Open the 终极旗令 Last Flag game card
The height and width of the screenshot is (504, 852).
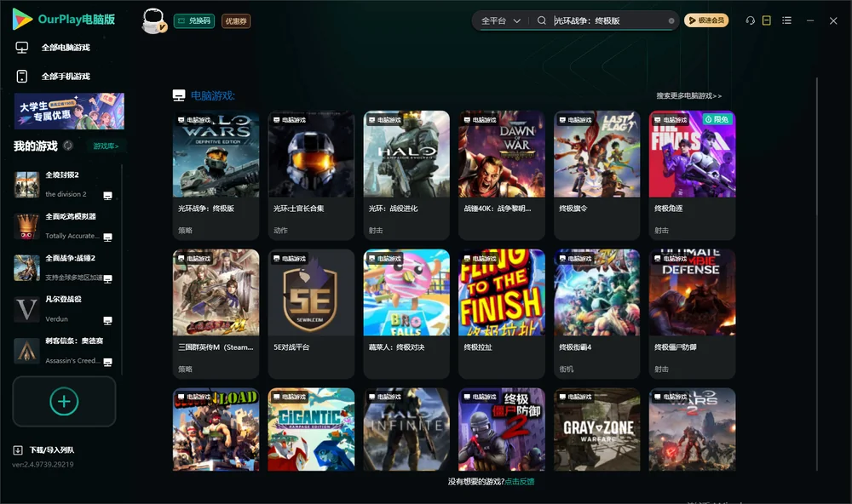[x=596, y=175]
